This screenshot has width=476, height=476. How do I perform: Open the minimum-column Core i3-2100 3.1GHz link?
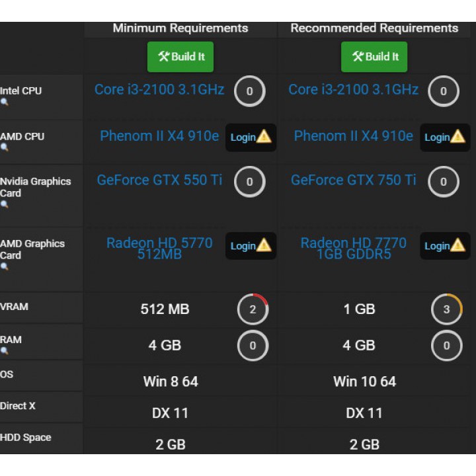pos(159,90)
